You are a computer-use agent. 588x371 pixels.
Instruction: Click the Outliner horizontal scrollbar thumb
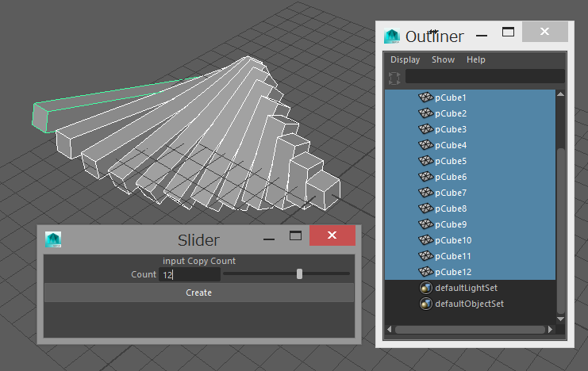(x=470, y=330)
